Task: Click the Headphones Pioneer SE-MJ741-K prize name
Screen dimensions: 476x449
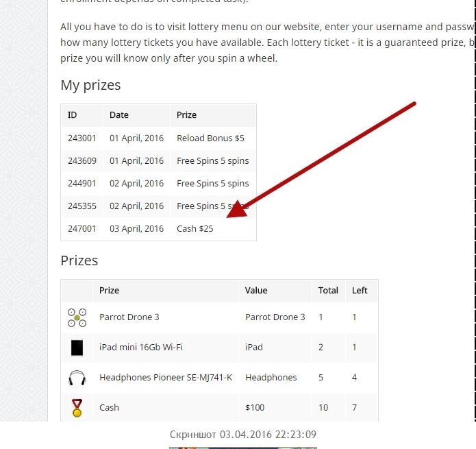Action: (x=166, y=377)
